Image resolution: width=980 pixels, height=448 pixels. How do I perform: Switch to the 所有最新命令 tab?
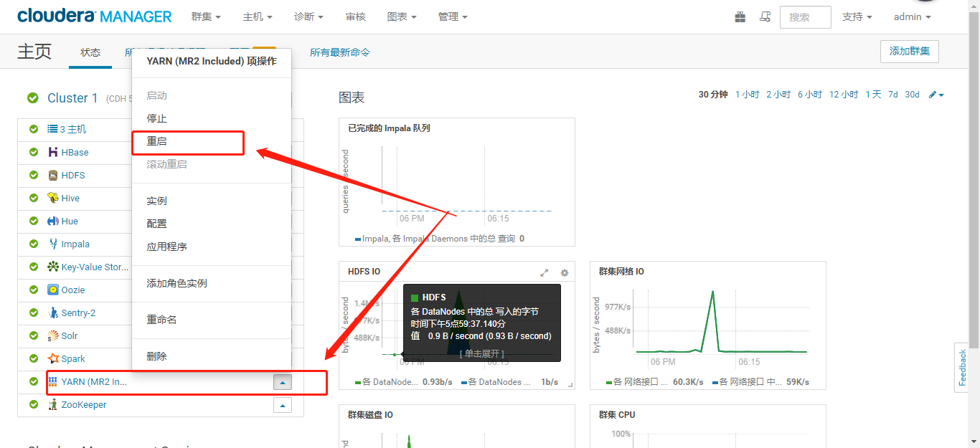340,52
